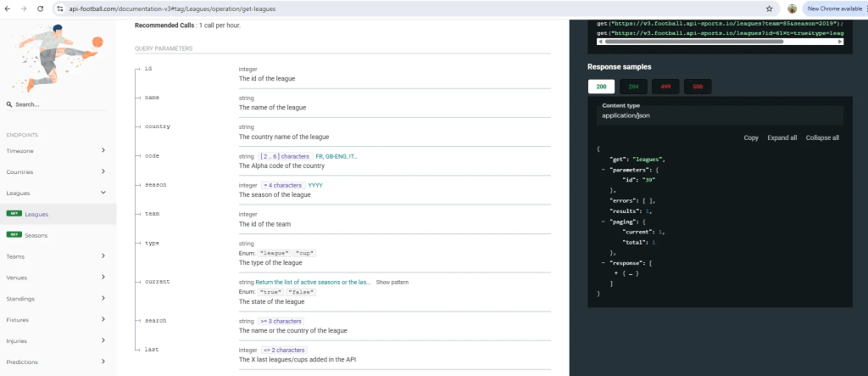Bookmark page with the star icon
This screenshot has height=376, width=868.
point(769,8)
